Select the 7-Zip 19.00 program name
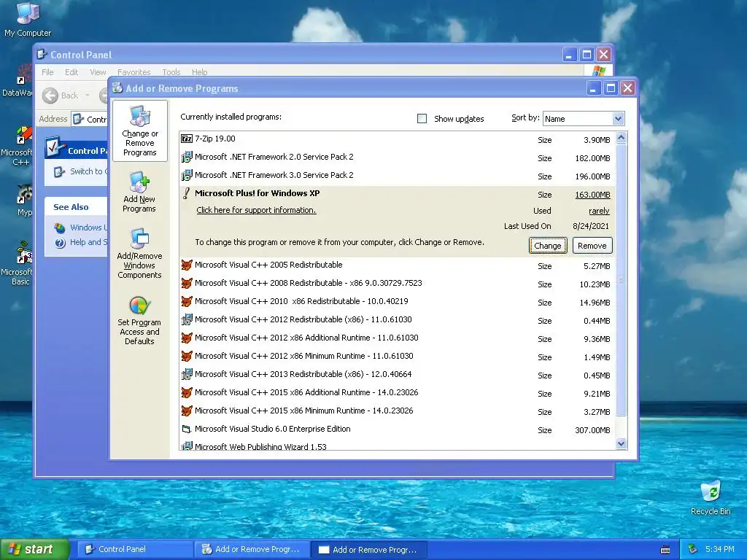 (215, 139)
